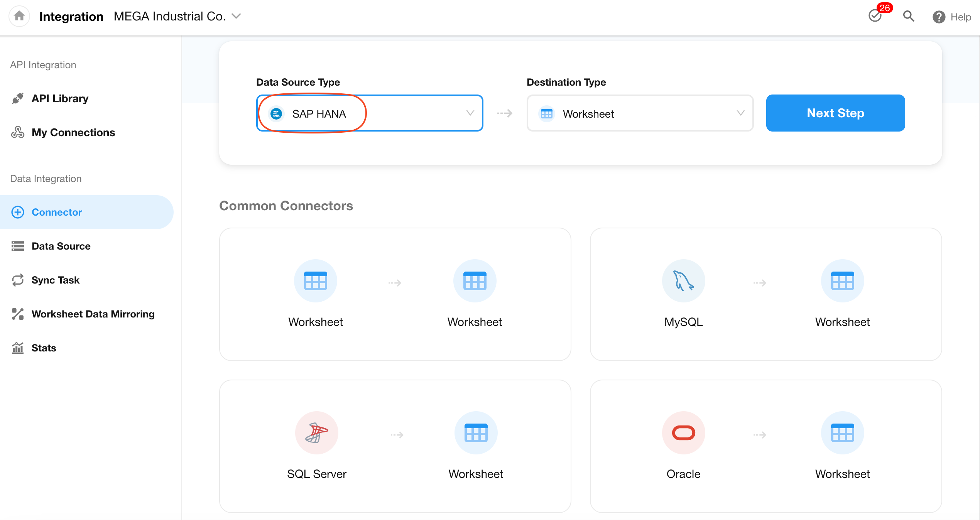Viewport: 980px width, 520px height.
Task: Click the Worksheet icon in the MySQL card
Action: click(843, 281)
